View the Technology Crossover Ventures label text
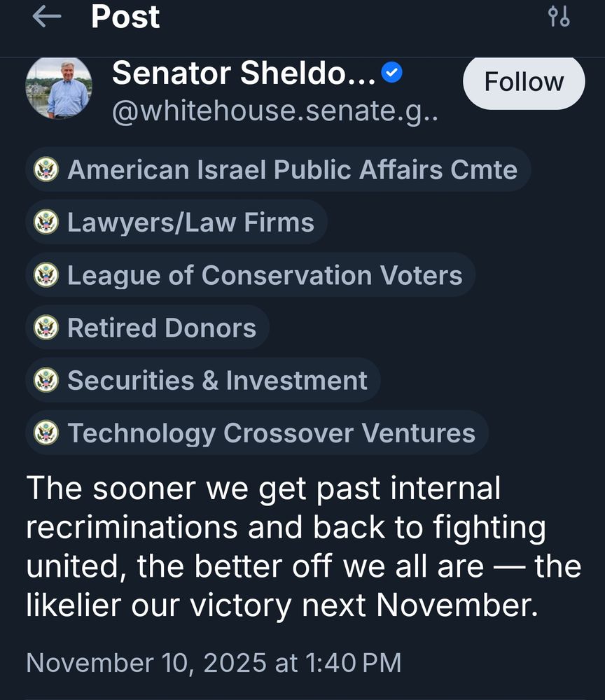605x700 pixels. [x=271, y=433]
